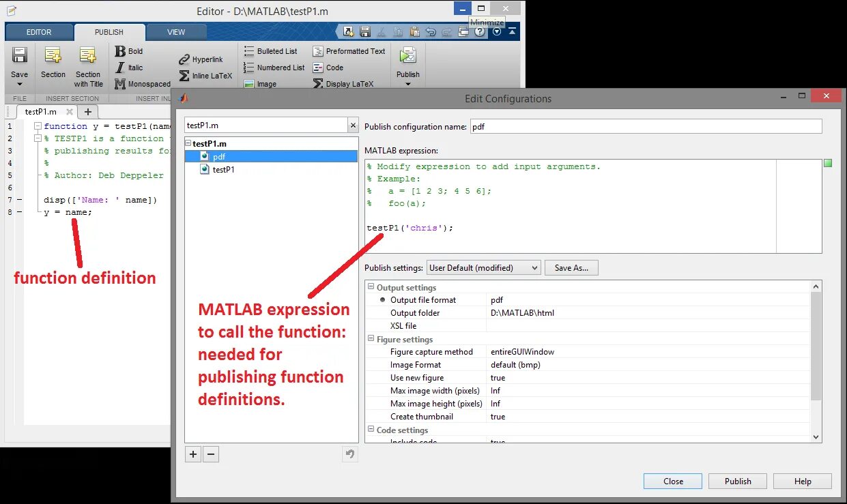This screenshot has height=504, width=847.
Task: Select the testP1.m document tab
Action: click(40, 112)
